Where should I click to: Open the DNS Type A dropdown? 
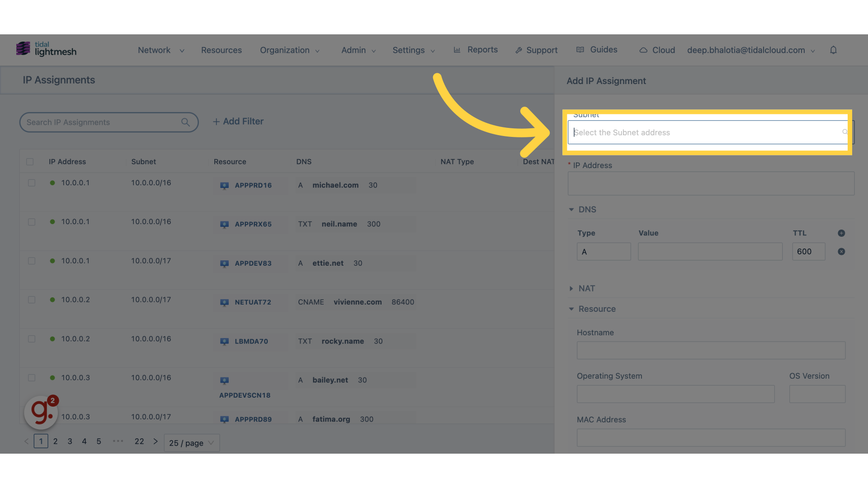point(604,252)
